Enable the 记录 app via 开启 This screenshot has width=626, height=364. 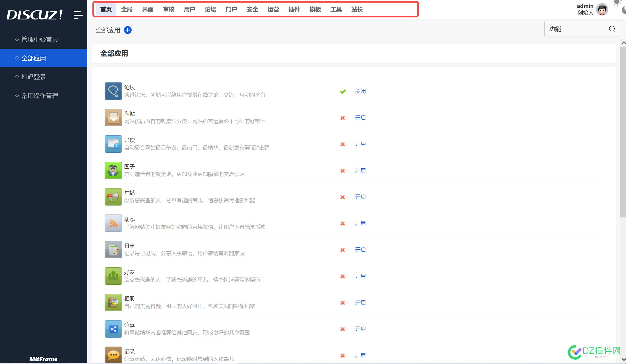[x=360, y=355]
